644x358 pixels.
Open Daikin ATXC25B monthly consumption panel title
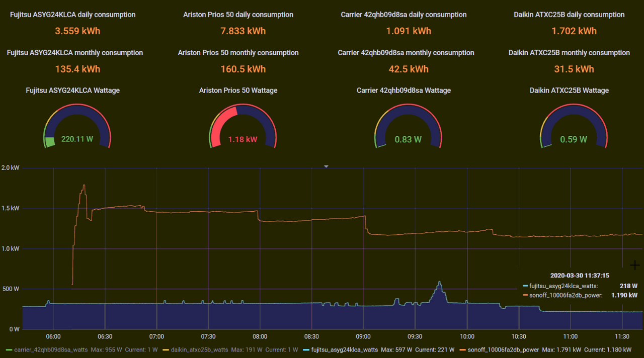coord(569,53)
